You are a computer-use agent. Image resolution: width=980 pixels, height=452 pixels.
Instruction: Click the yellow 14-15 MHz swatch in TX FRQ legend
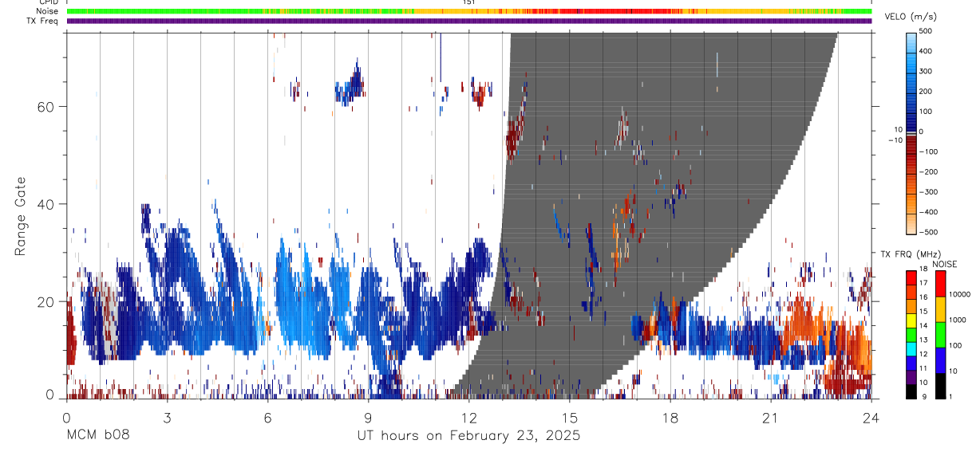[911, 320]
